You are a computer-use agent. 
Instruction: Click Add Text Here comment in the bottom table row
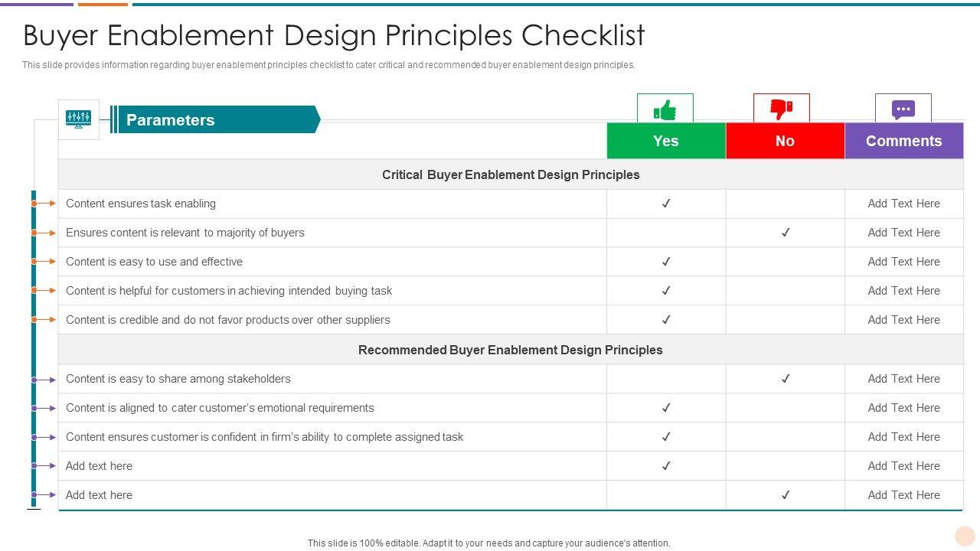point(904,495)
